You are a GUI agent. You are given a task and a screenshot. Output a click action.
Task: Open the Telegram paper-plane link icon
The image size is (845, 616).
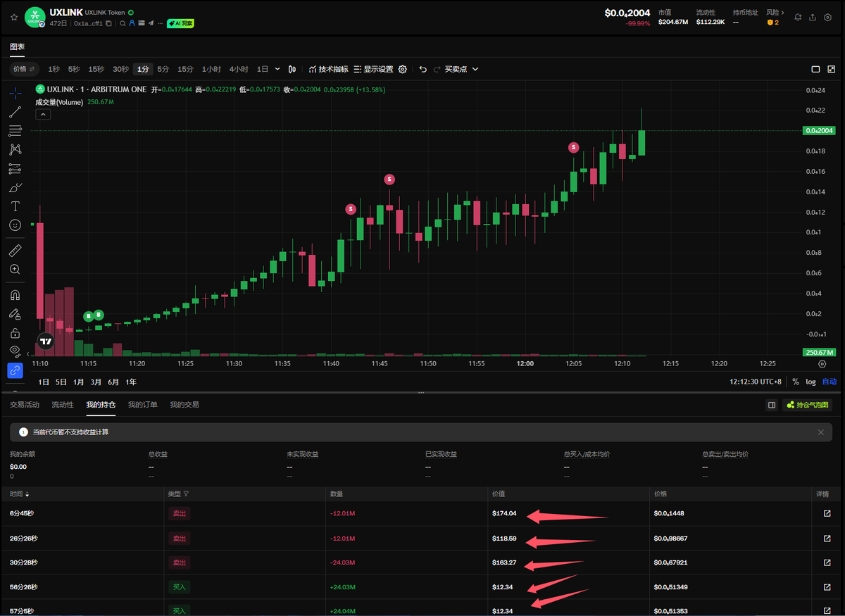(151, 23)
